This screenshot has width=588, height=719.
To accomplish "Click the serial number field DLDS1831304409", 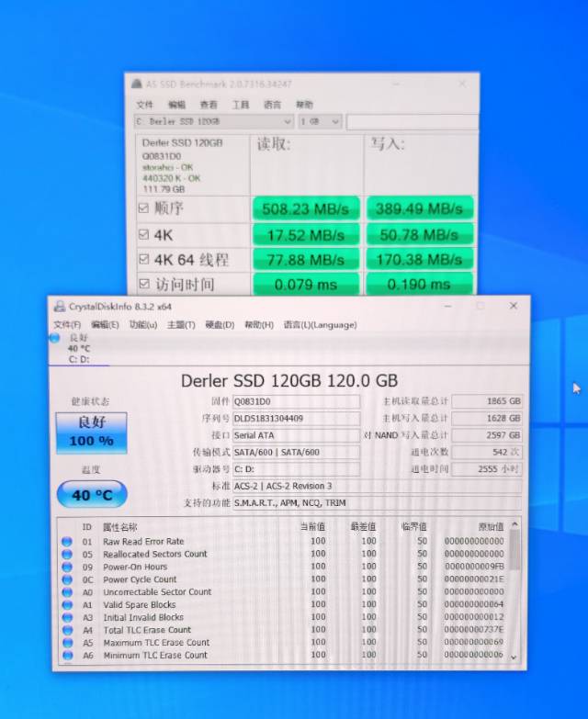I will (x=295, y=418).
